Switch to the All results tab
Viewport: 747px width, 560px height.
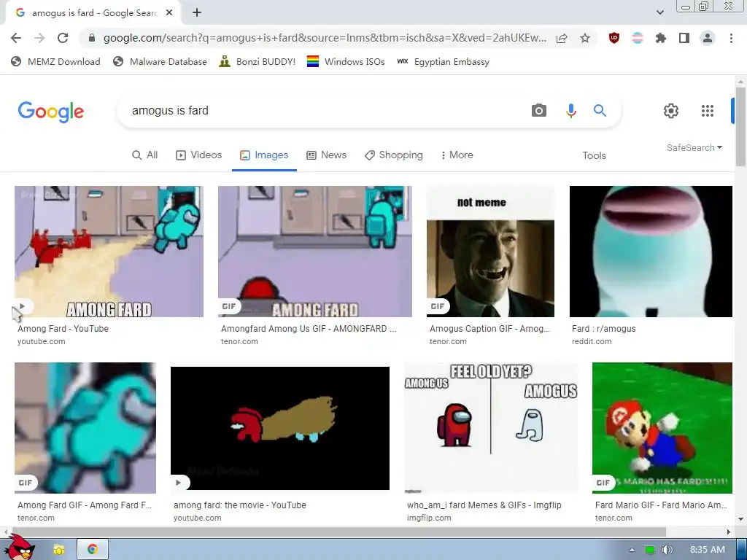(145, 155)
